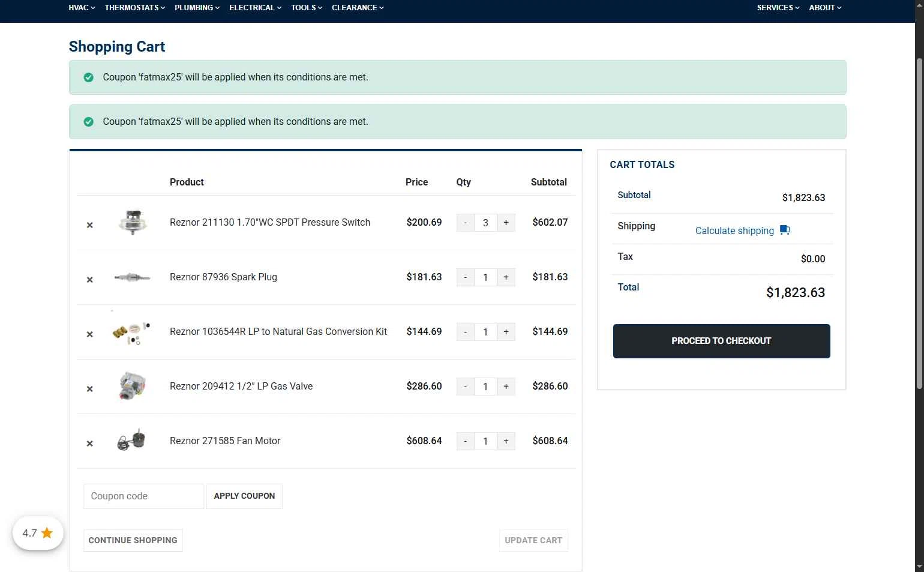This screenshot has height=572, width=924.
Task: Increase quantity of Pressure Switch
Action: 506,223
